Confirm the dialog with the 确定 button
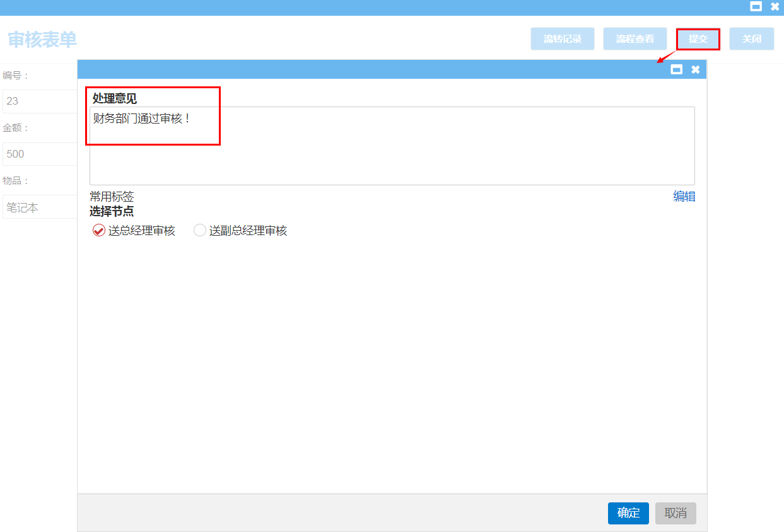 628,513
